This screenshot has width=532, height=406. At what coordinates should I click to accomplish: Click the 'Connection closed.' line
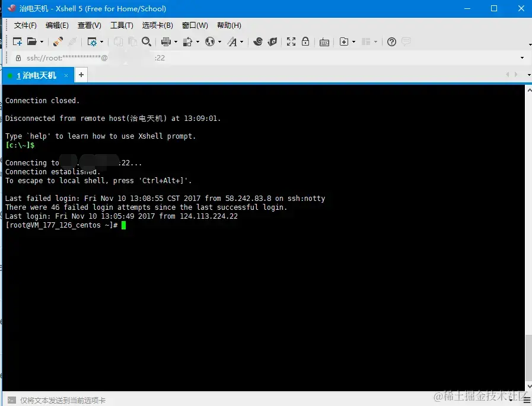[x=42, y=101]
